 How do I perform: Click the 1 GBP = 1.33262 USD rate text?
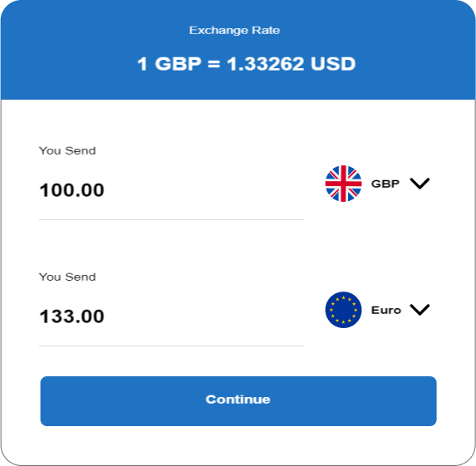tap(246, 64)
